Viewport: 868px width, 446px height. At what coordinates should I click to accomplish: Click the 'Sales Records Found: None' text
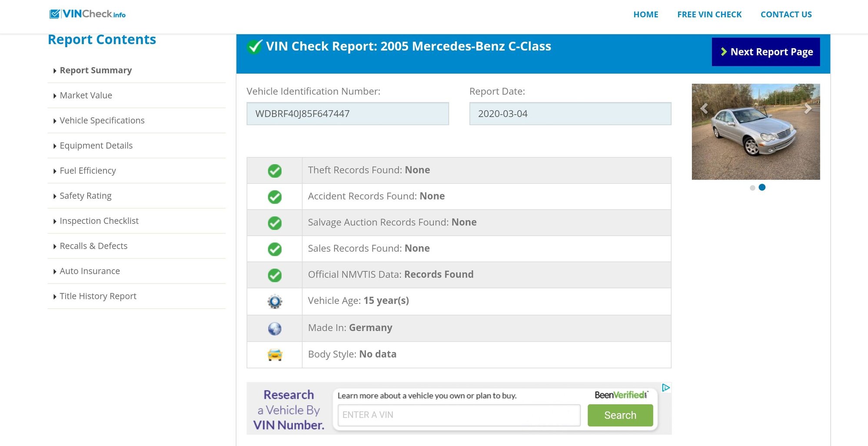coord(369,248)
